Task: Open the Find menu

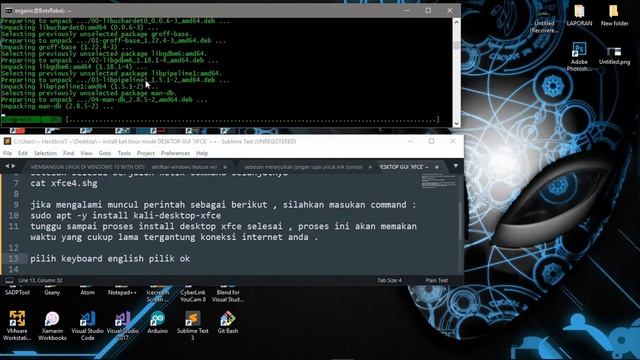Action: (x=69, y=153)
